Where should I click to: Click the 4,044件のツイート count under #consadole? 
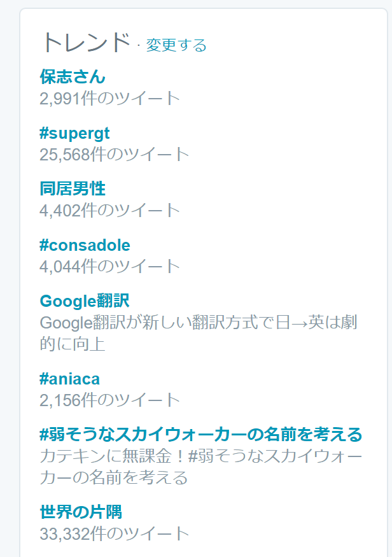109,267
